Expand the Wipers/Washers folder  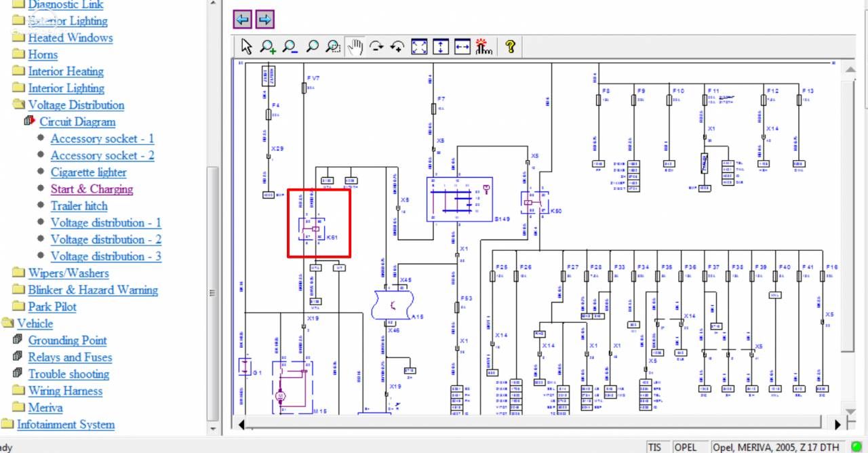pyautogui.click(x=18, y=273)
